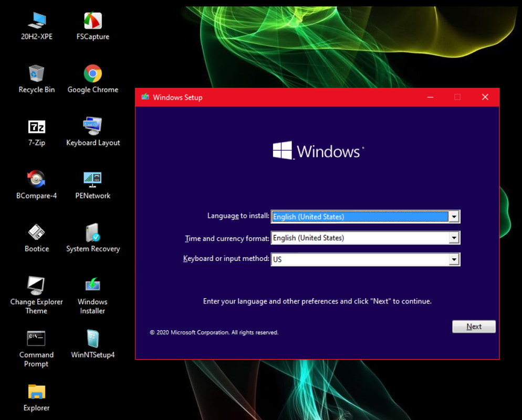Click the 'Language to install:' label
The height and width of the screenshot is (420, 522).
238,216
